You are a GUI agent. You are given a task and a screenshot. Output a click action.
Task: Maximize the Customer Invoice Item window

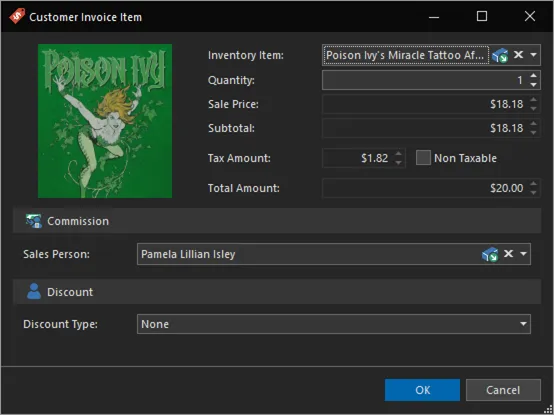[482, 16]
